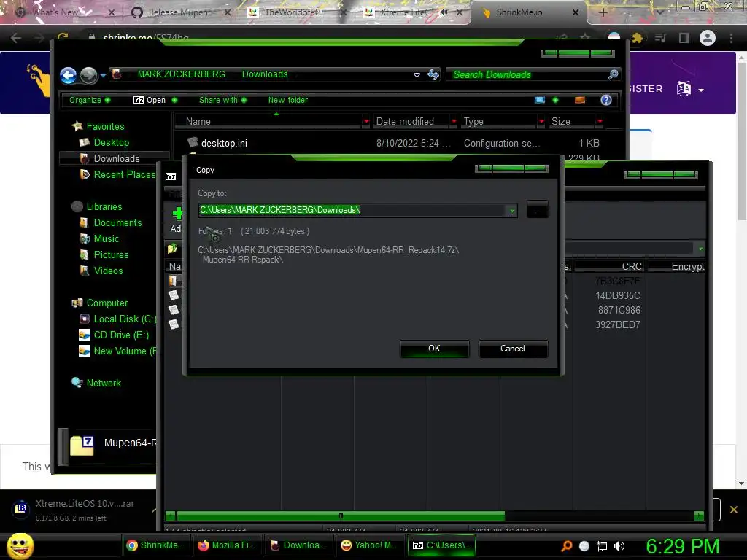Viewport: 747px width, 560px height.
Task: Open Yahoo! Messenger taskbar button
Action: 370,545
